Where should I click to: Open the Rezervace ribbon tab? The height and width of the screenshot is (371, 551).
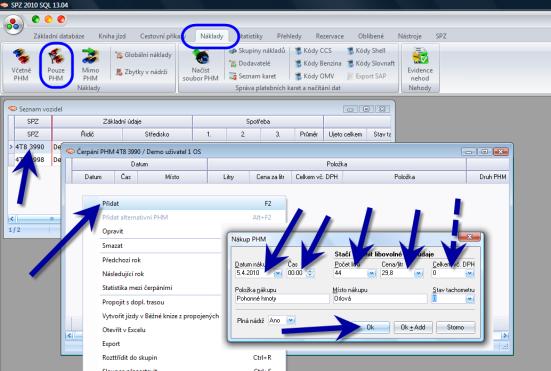pyautogui.click(x=330, y=36)
